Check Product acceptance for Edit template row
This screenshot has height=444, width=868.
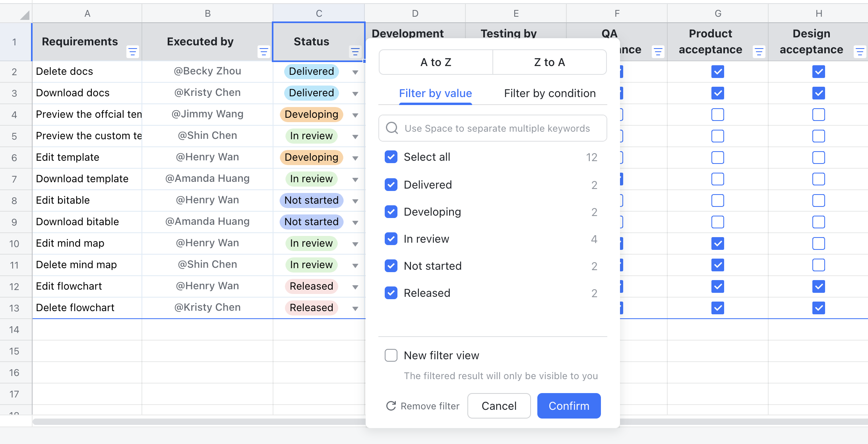point(717,158)
